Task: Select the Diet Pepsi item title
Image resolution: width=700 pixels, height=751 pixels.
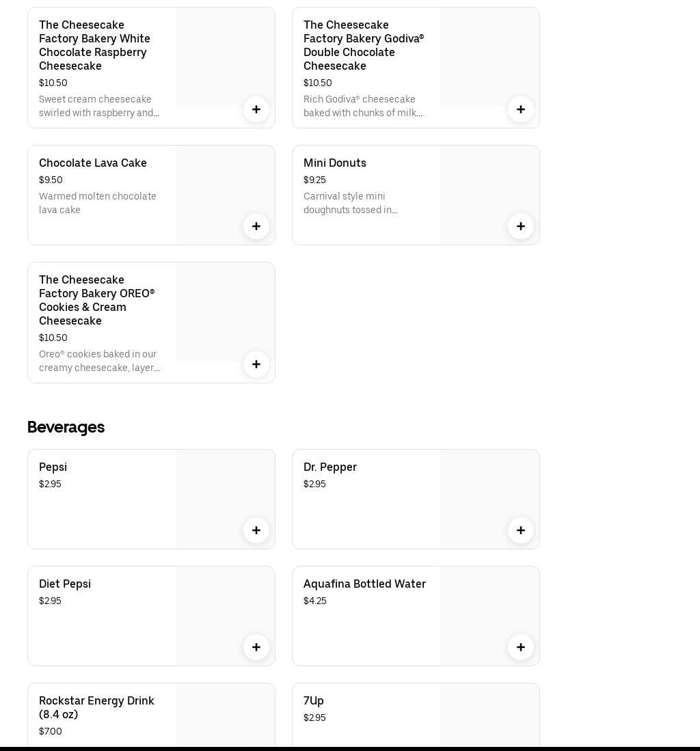Action: click(65, 584)
